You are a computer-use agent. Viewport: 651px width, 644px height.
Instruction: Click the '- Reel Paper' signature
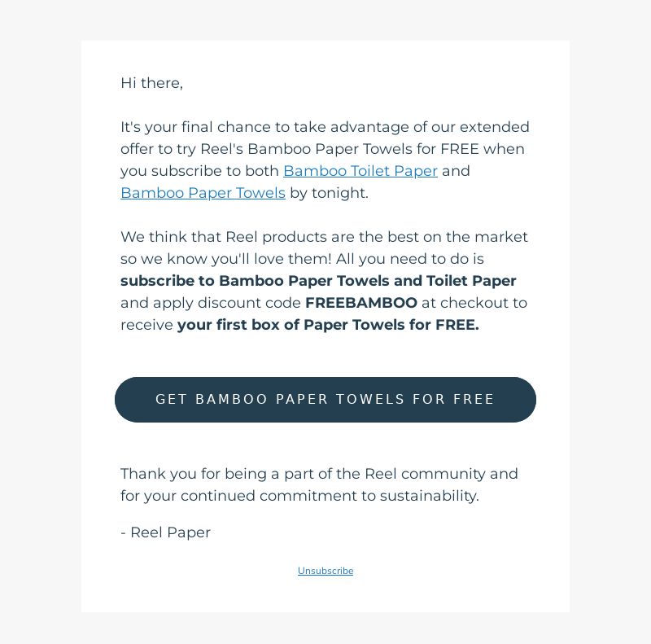tap(166, 532)
